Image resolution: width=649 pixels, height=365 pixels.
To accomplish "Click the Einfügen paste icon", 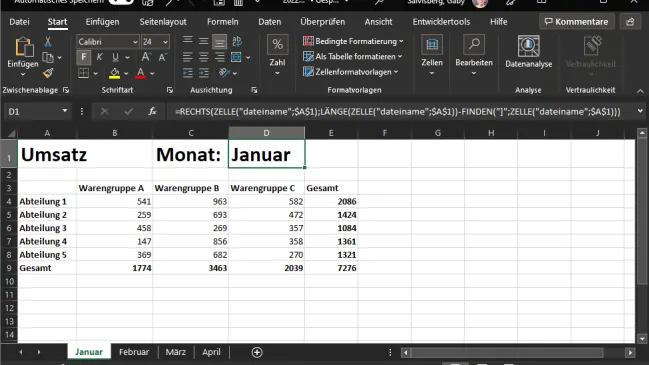I will tap(23, 47).
